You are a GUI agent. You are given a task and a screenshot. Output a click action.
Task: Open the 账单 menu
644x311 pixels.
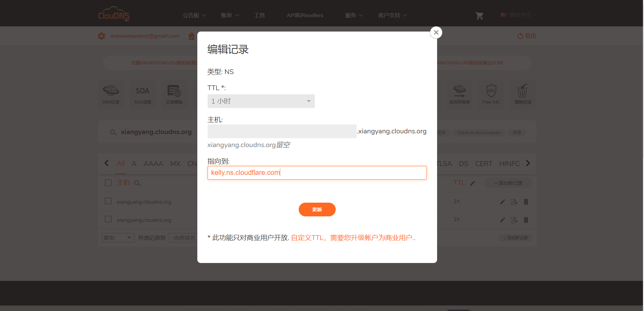click(x=230, y=15)
